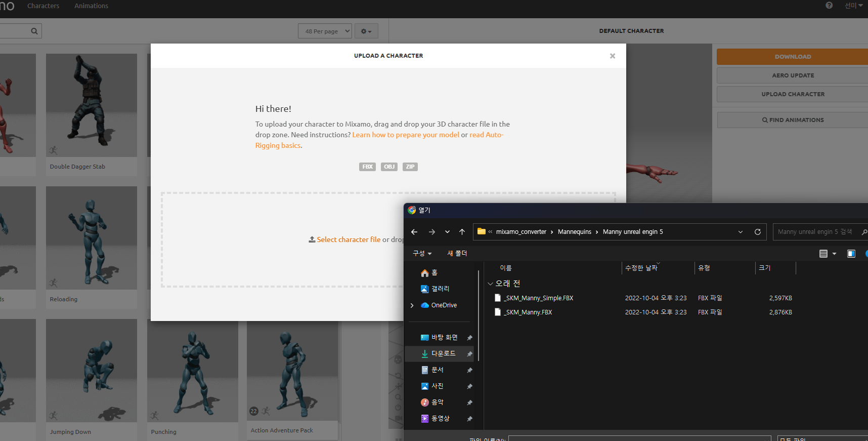Open 문서 in the navigation pane
Image resolution: width=868 pixels, height=441 pixels.
432,370
